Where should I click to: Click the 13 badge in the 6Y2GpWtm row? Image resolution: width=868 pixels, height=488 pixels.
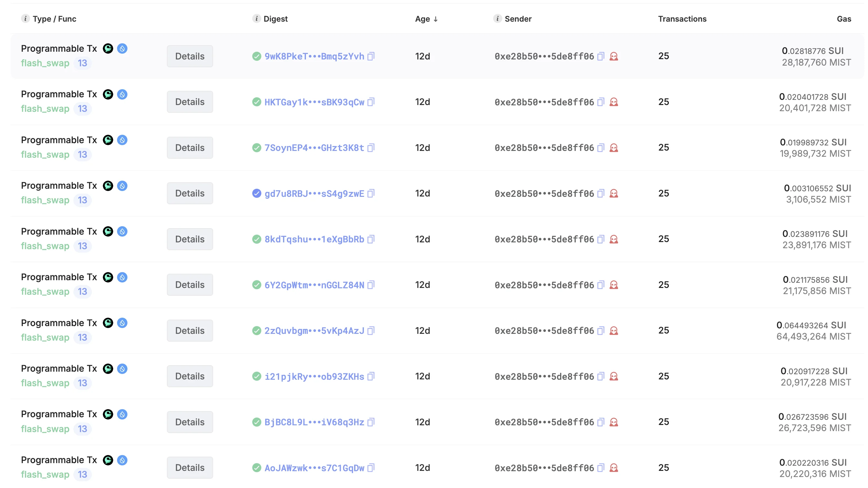[x=82, y=292]
